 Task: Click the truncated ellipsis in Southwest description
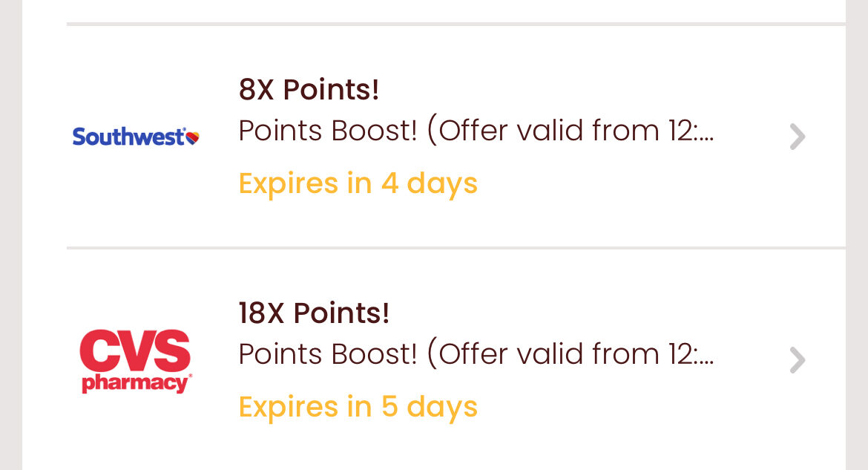706,138
